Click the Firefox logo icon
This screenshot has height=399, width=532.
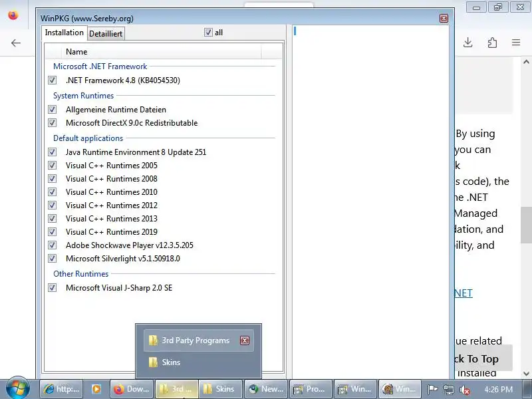[13, 15]
